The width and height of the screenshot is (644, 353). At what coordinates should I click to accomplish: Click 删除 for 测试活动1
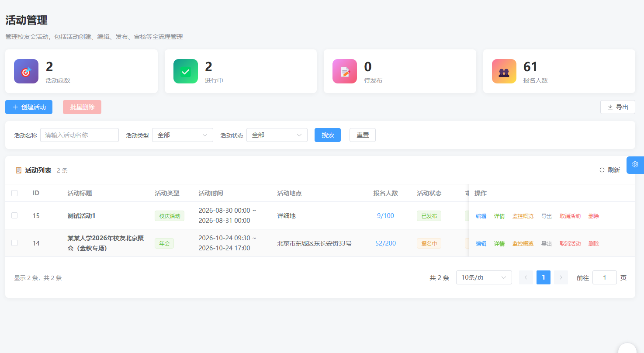click(594, 216)
